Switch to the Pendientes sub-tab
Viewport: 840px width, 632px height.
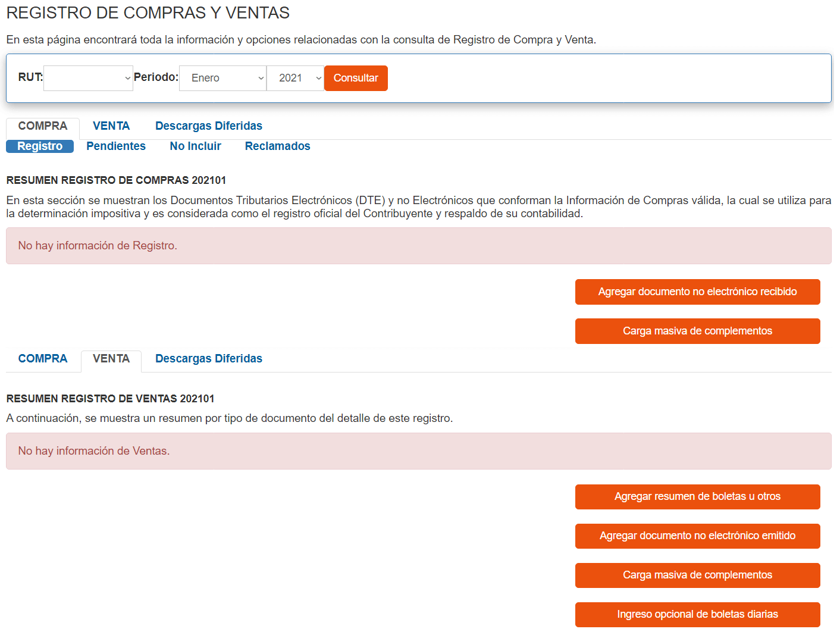click(115, 146)
